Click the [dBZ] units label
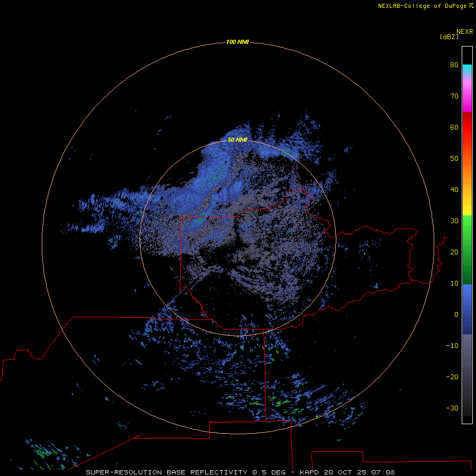The height and width of the screenshot is (476, 476). [x=449, y=37]
